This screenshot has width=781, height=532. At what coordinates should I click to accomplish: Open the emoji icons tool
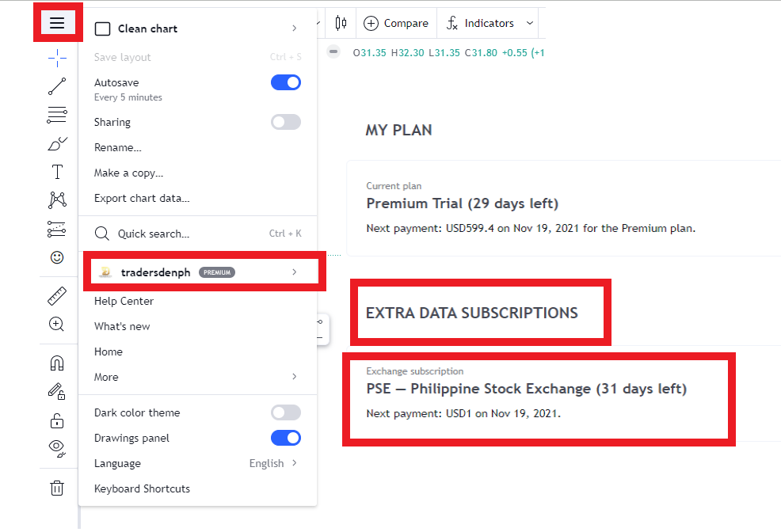[57, 257]
